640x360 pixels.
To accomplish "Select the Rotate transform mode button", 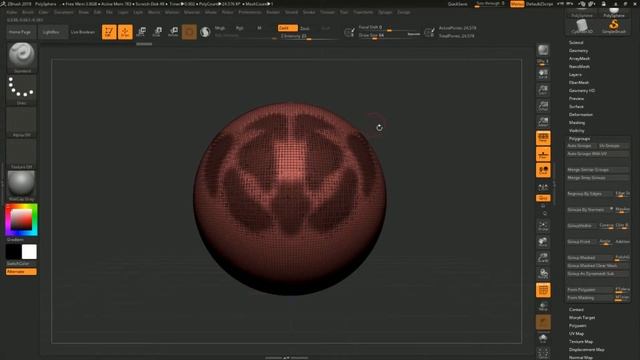I will coord(173,32).
